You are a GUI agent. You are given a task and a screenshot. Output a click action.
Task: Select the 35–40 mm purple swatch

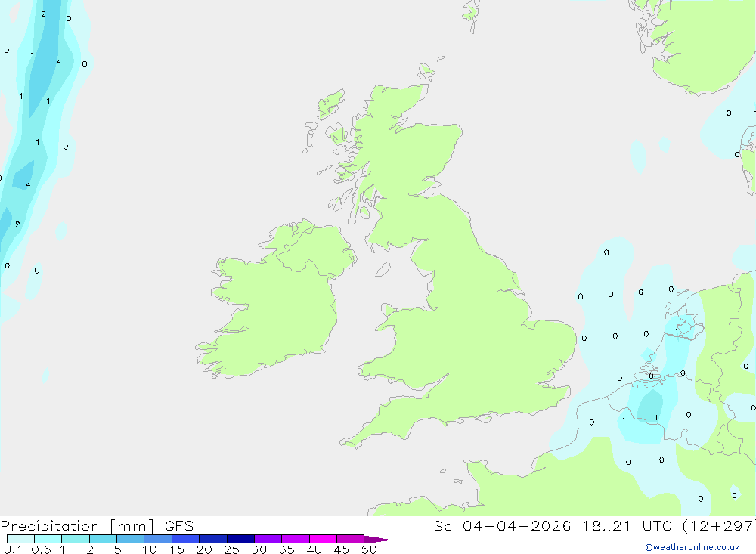tap(295, 539)
